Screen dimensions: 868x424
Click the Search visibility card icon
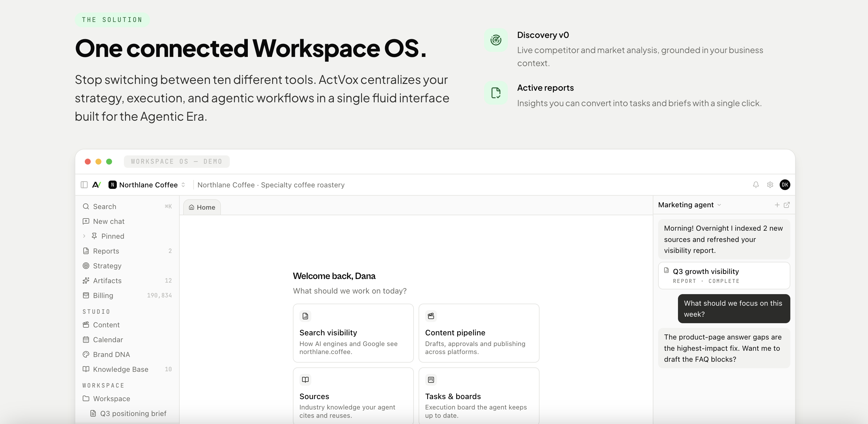(x=305, y=316)
